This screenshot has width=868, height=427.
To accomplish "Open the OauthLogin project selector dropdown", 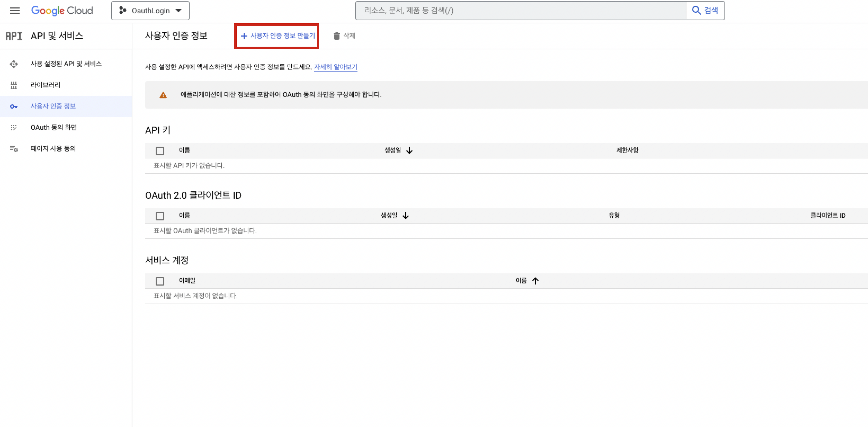I will 150,10.
